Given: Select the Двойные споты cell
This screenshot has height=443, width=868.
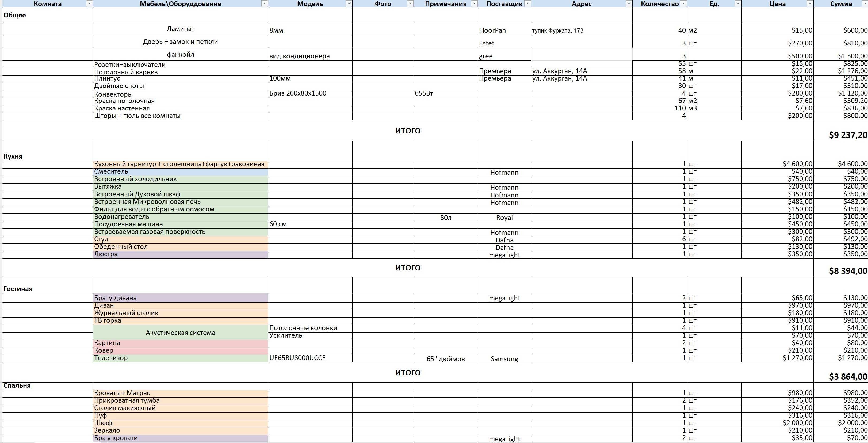Looking at the screenshot, I should pyautogui.click(x=181, y=86).
